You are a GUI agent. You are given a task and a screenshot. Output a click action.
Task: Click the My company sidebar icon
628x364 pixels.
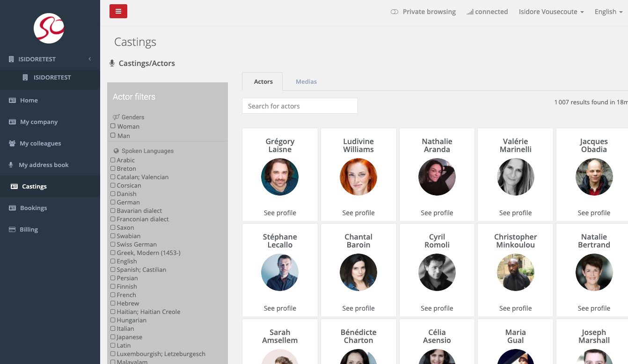(12, 122)
